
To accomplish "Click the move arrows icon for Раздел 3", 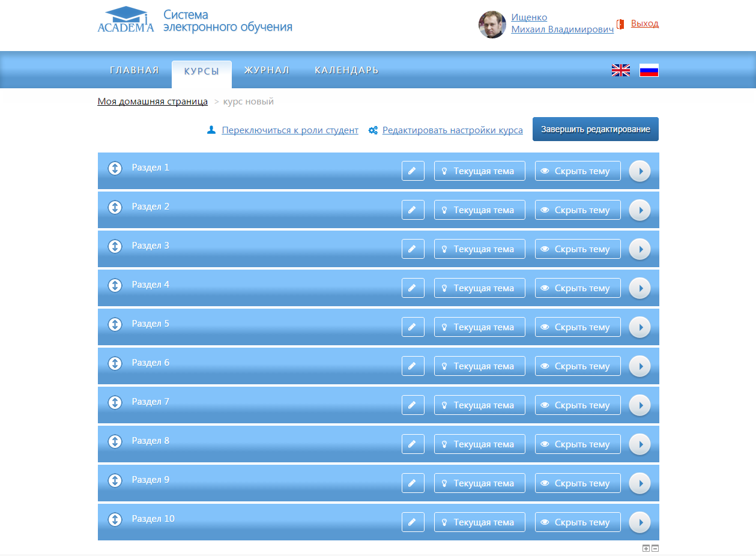I will tap(115, 246).
